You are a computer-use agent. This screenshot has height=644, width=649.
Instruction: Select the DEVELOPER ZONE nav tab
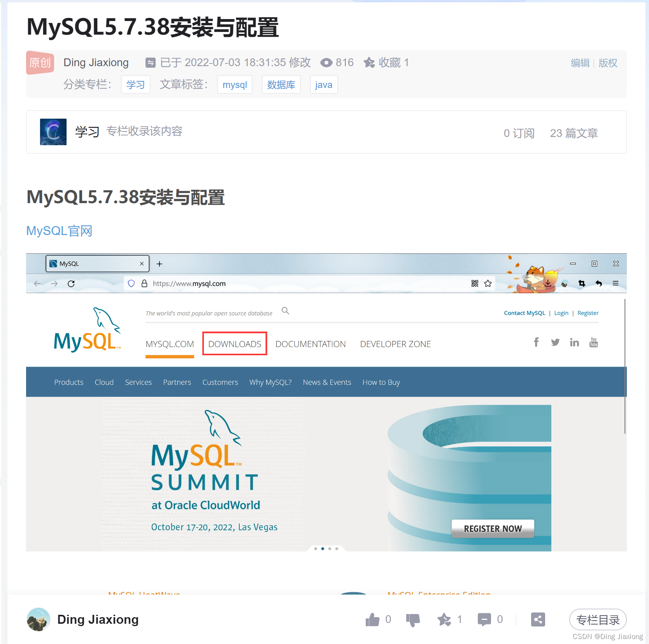[x=396, y=344]
